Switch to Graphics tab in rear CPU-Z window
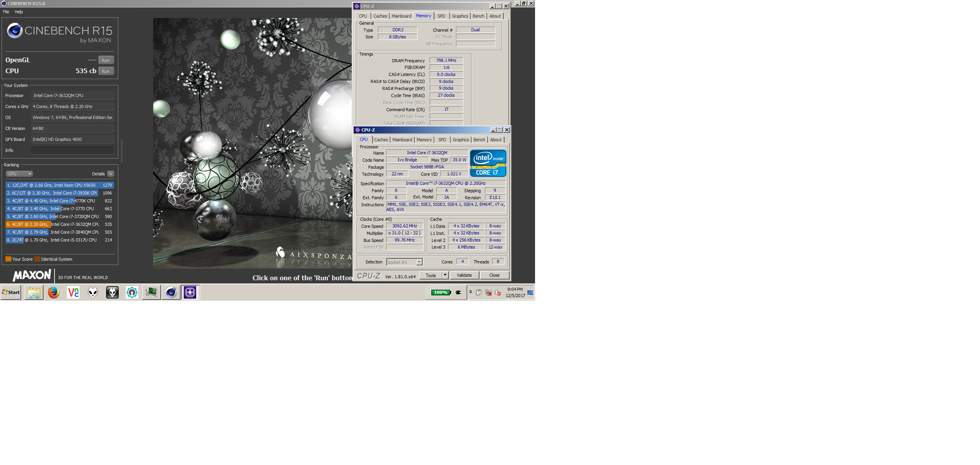The height and width of the screenshot is (465, 980). point(460,16)
